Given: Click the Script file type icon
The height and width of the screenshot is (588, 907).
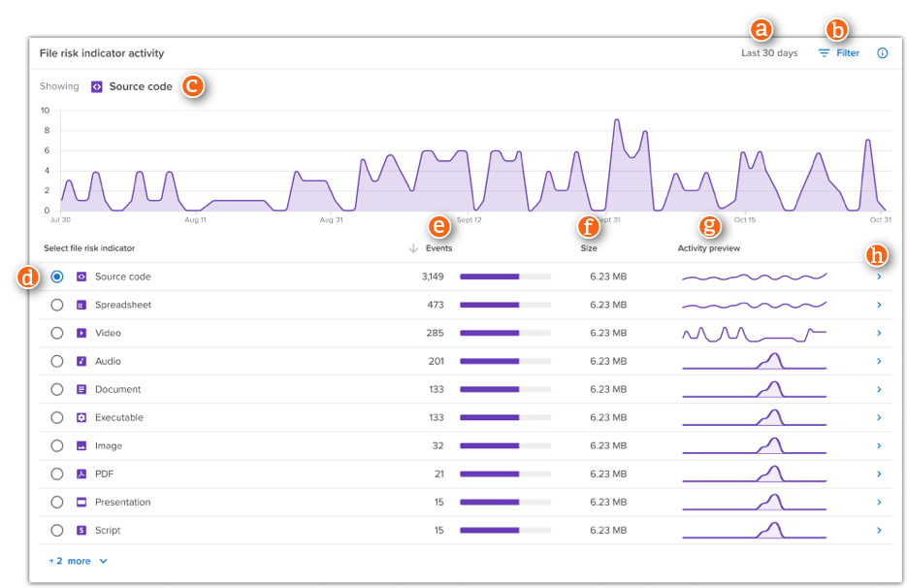Looking at the screenshot, I should click(82, 530).
